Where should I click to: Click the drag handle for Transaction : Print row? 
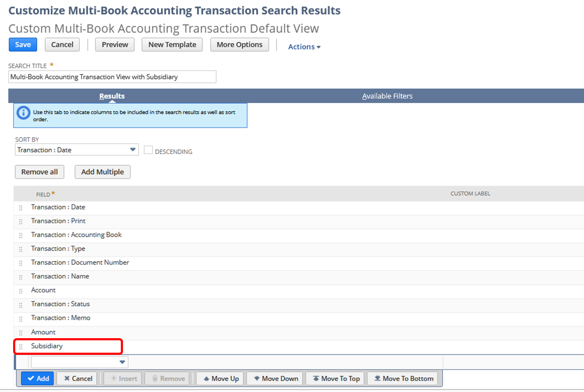point(21,222)
